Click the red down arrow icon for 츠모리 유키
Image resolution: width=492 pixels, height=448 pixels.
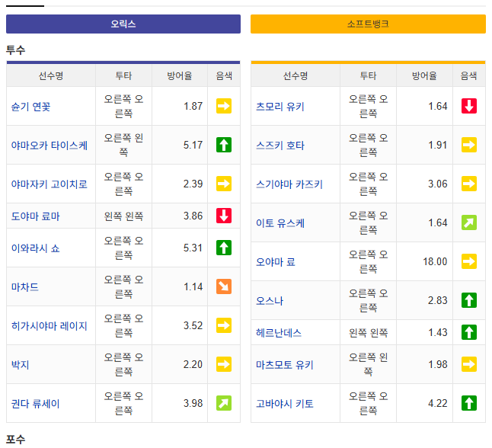[469, 106]
